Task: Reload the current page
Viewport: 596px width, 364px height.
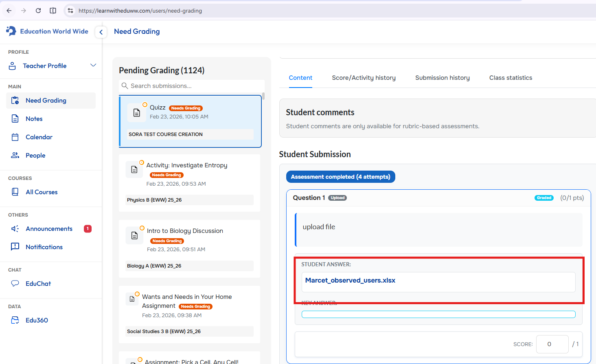Action: point(38,11)
